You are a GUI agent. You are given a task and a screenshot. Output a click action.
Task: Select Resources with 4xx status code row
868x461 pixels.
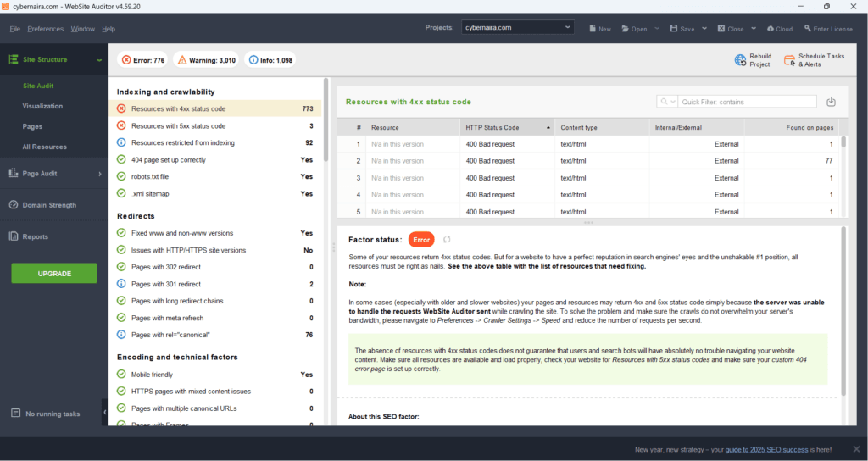pos(215,108)
